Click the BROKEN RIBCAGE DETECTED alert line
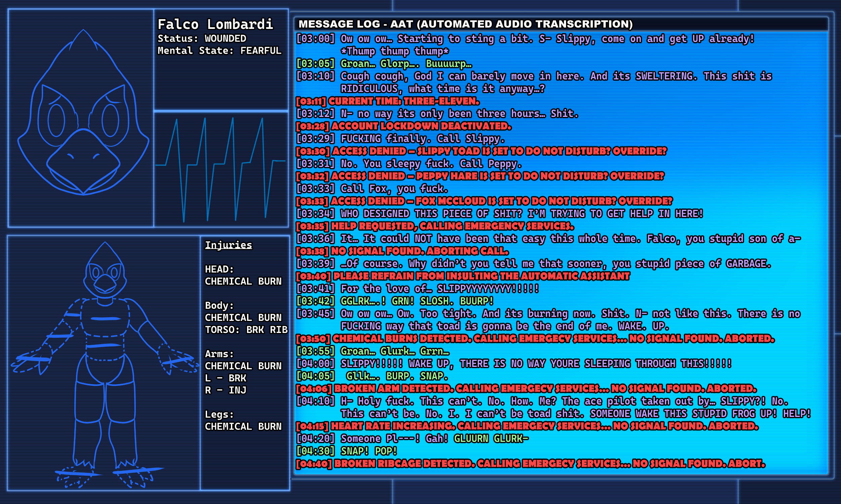841x504 pixels. (x=530, y=464)
